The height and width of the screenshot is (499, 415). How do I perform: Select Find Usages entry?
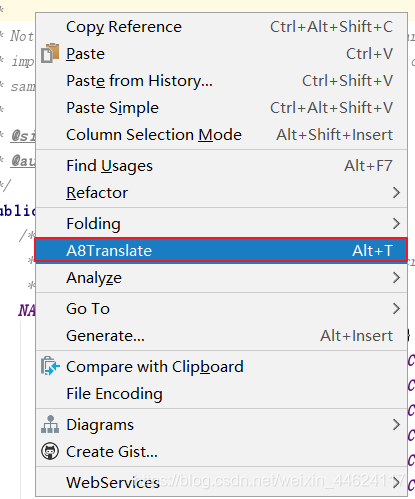[x=221, y=166]
